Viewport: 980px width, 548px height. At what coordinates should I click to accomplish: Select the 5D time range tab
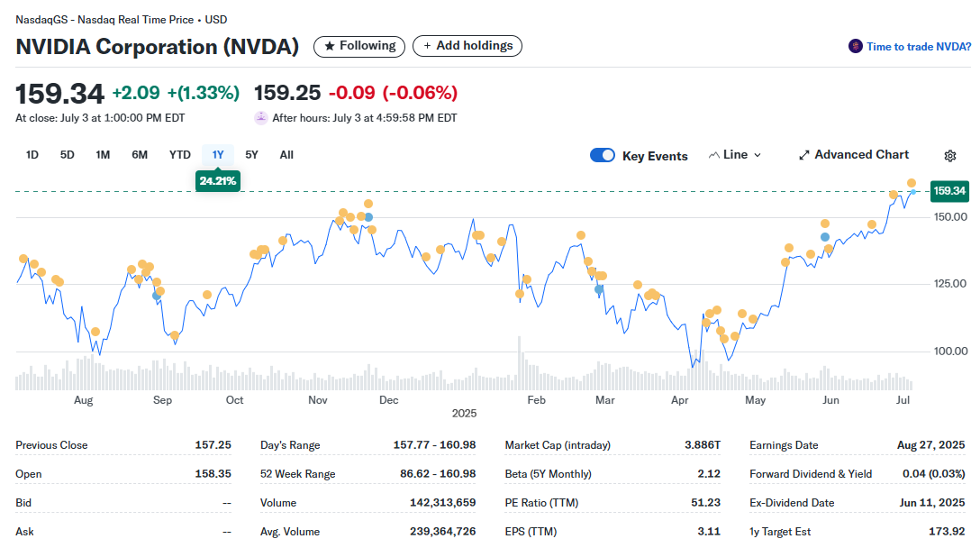pos(67,154)
